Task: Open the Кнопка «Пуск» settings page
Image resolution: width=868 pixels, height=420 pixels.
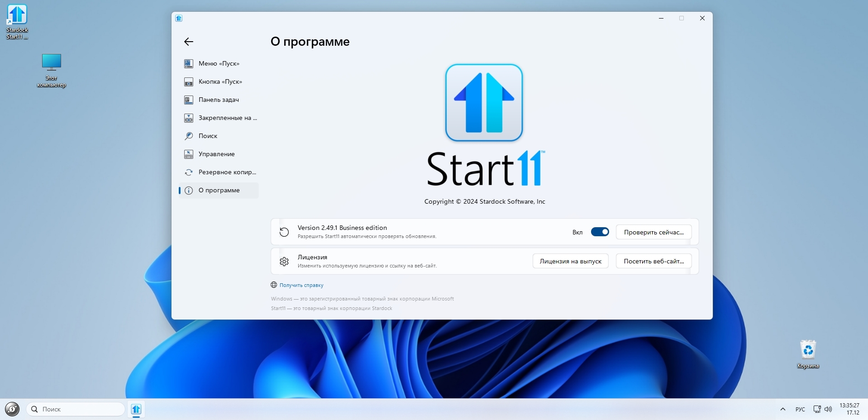Action: coord(219,82)
